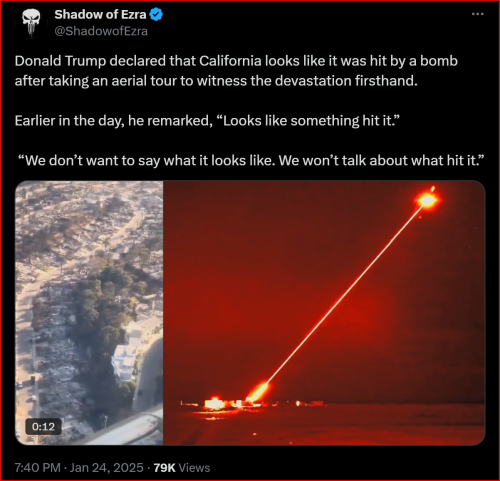
Task: Click the 0:12 video duration badge
Action: click(43, 427)
